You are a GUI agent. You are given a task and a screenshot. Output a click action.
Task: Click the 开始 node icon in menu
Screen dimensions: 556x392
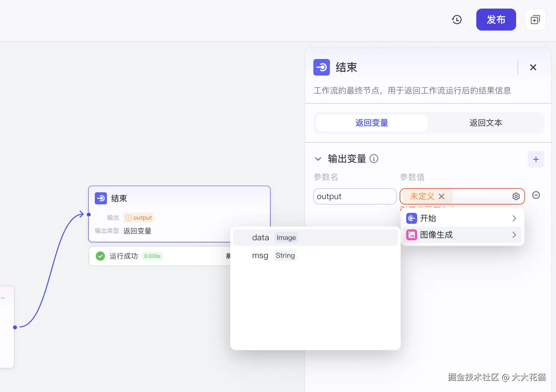pyautogui.click(x=412, y=218)
